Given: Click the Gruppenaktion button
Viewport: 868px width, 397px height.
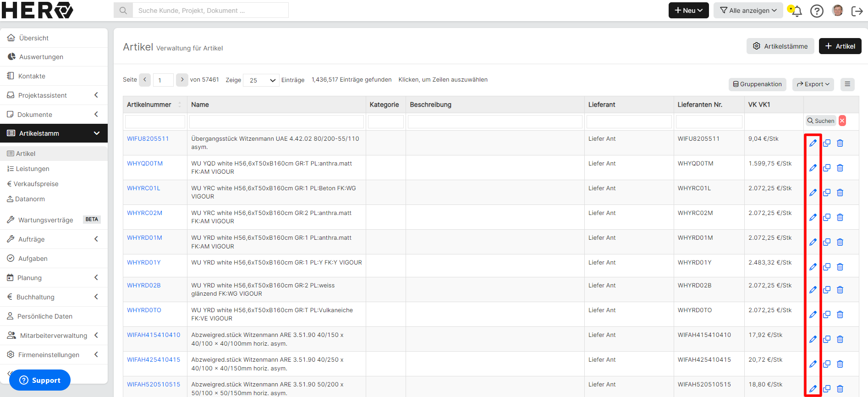Looking at the screenshot, I should (758, 84).
